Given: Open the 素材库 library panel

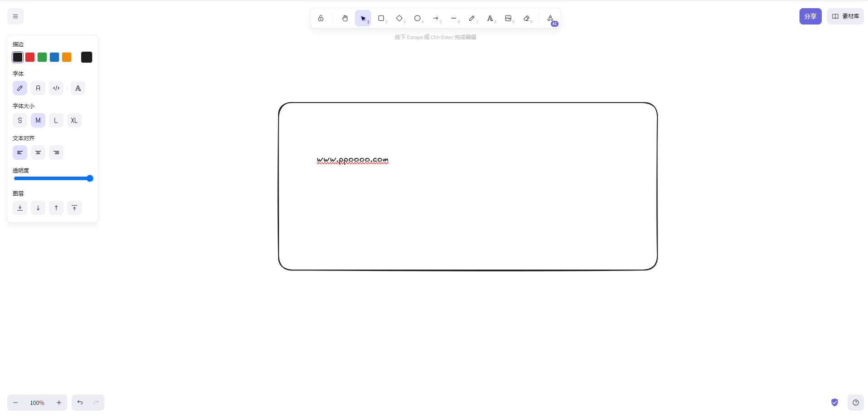Looking at the screenshot, I should (845, 16).
